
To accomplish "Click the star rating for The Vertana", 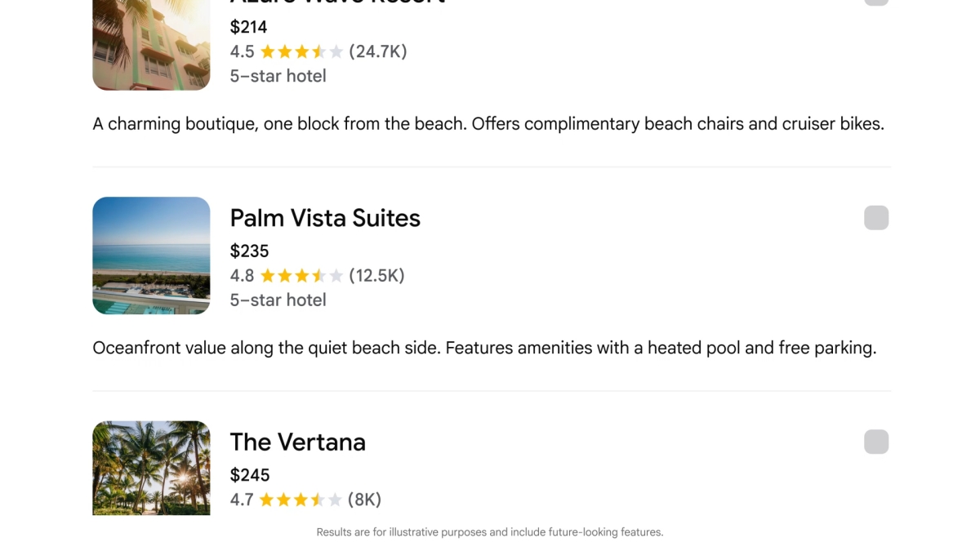I will (x=301, y=499).
